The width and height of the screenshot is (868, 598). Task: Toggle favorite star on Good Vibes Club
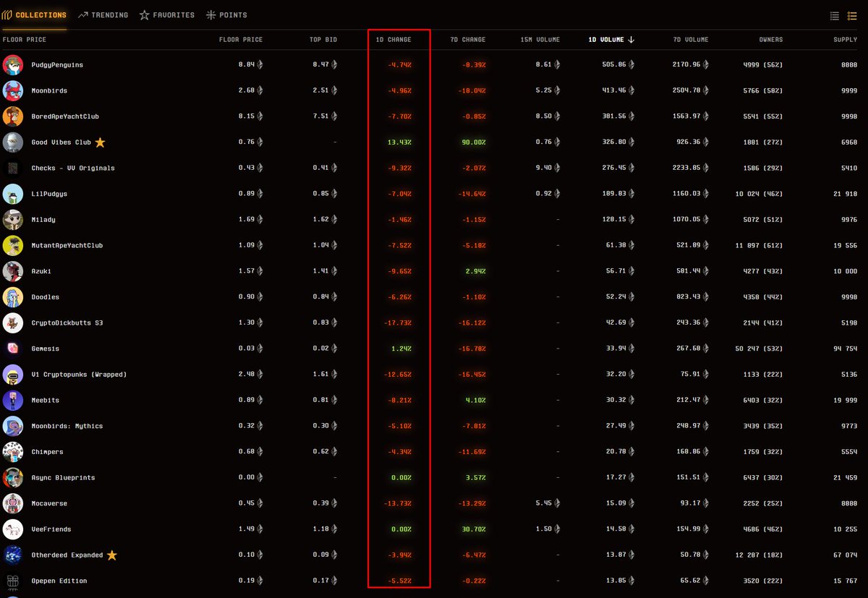100,142
